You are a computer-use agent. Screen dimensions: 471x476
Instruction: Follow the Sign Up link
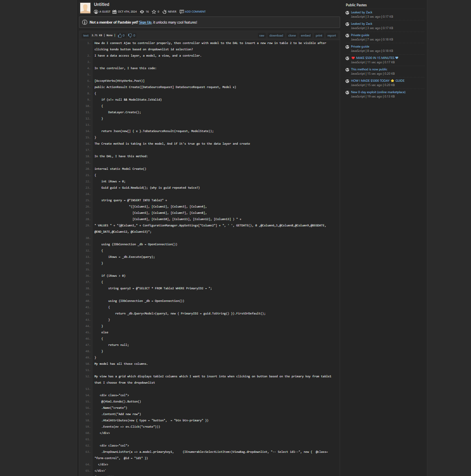point(145,22)
